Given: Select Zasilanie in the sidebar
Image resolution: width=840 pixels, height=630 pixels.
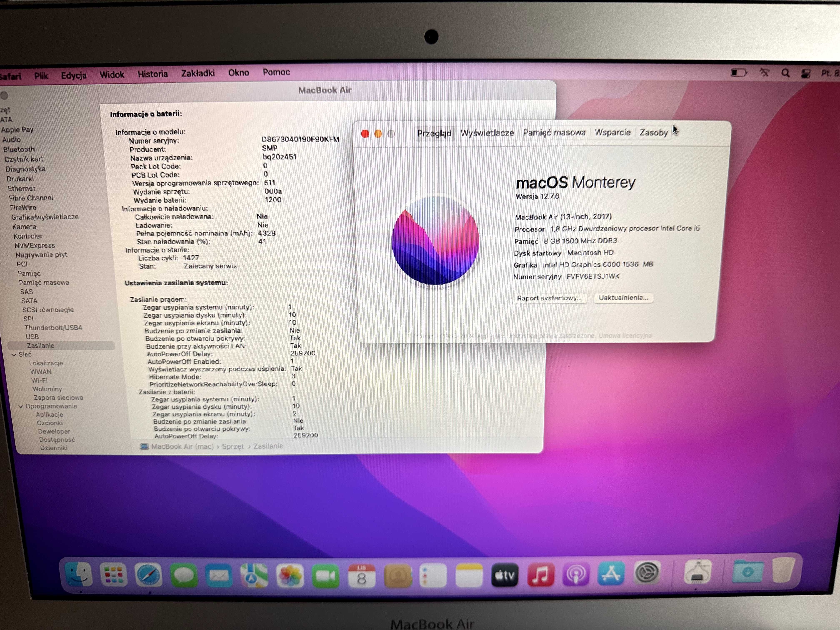Looking at the screenshot, I should [x=61, y=346].
